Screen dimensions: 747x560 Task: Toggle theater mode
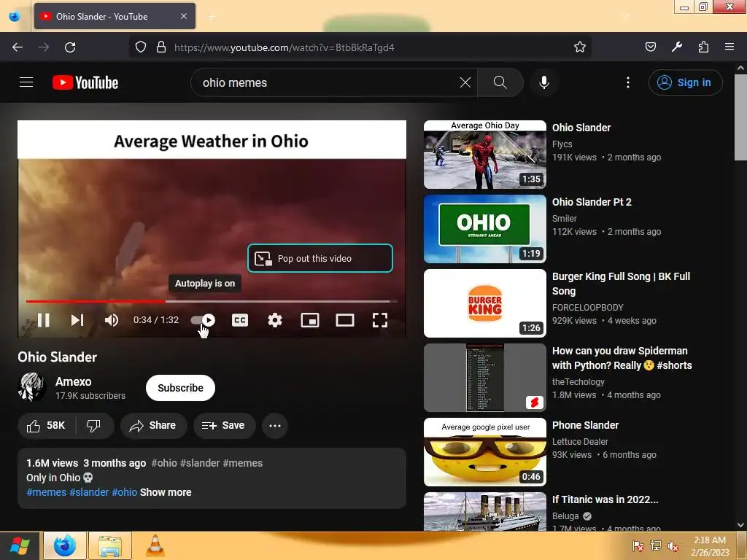(x=345, y=320)
